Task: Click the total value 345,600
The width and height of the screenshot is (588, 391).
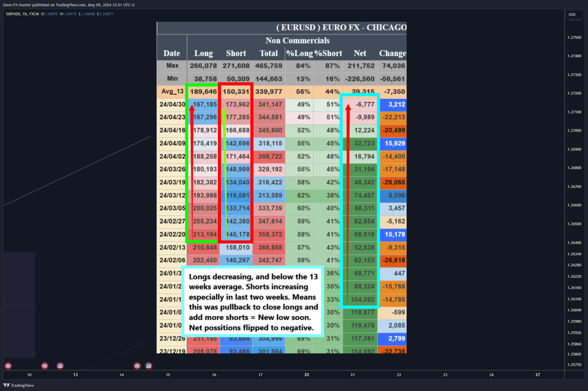Action: 270,130
